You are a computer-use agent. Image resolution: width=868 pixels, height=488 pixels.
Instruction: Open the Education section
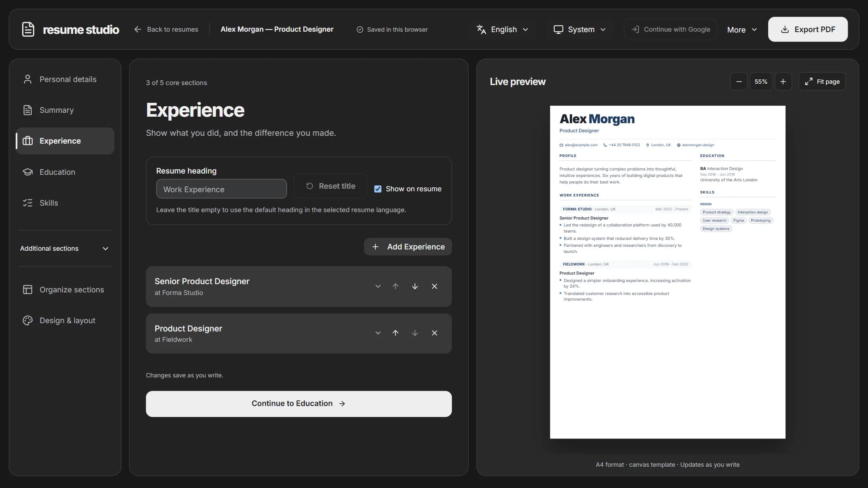(65, 172)
